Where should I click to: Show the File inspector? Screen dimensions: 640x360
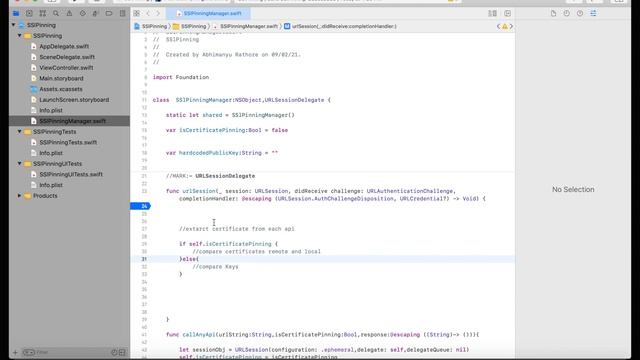point(553,13)
